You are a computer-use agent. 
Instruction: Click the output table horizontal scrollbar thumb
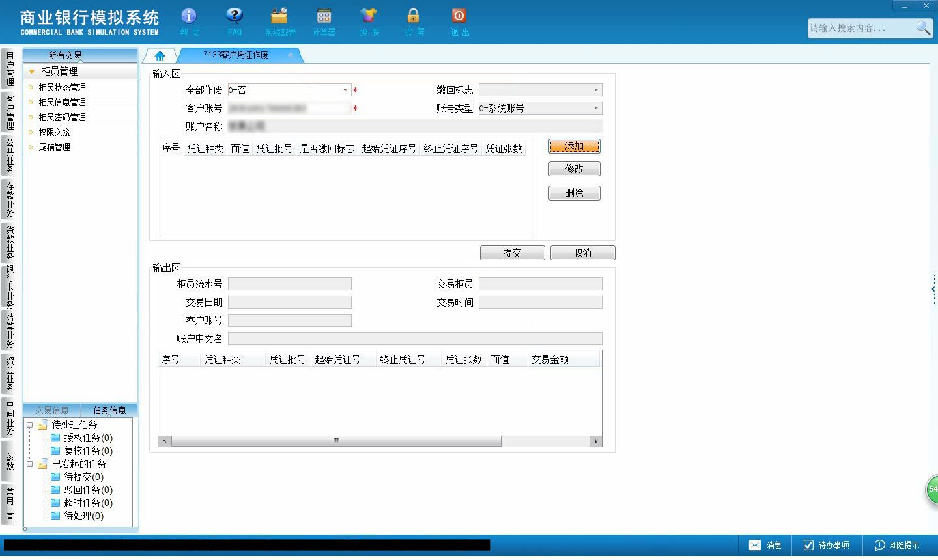tap(336, 441)
